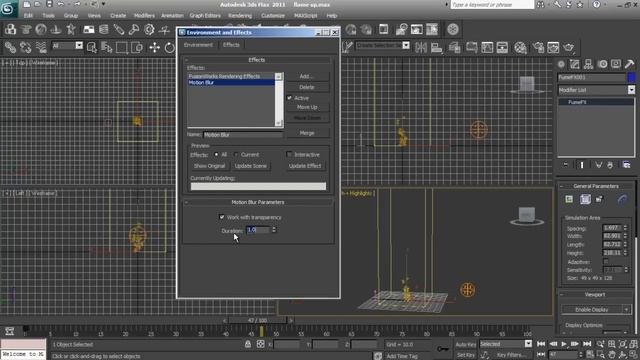Toggle the Active checkbox for Motion Blur

coord(289,98)
